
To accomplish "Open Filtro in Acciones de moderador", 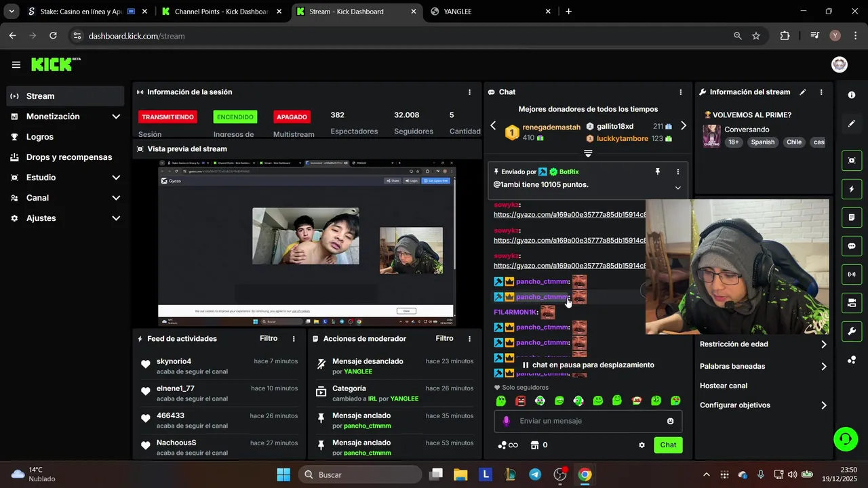I will tap(444, 338).
